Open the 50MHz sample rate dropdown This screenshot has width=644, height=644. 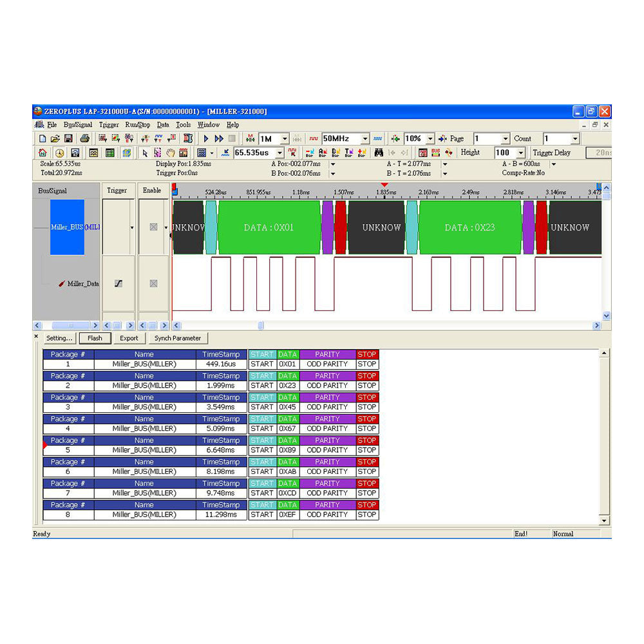[365, 139]
